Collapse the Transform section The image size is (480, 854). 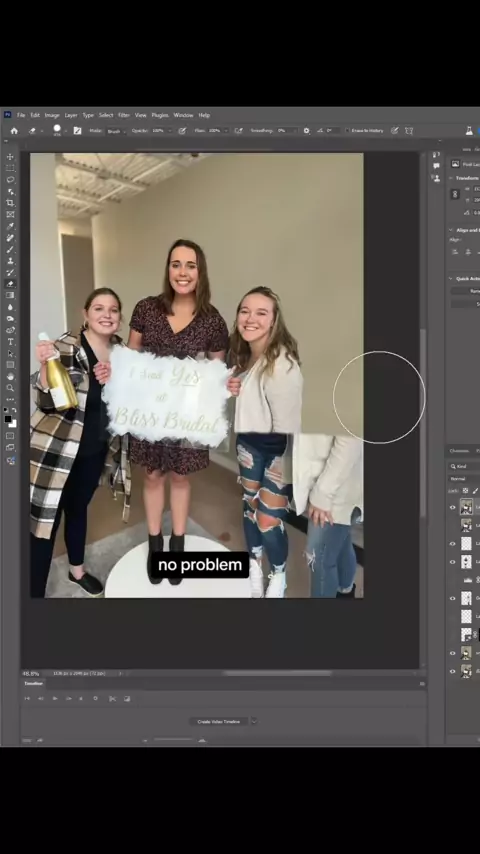tap(451, 178)
